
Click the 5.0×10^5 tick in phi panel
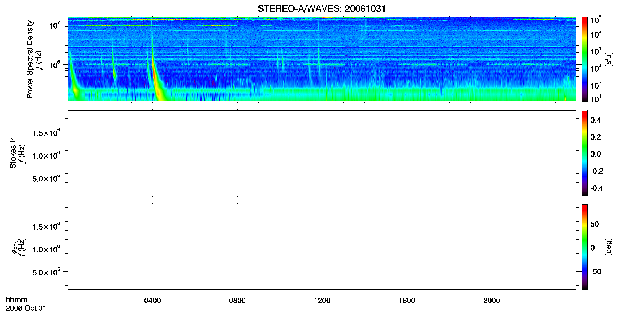pos(46,272)
